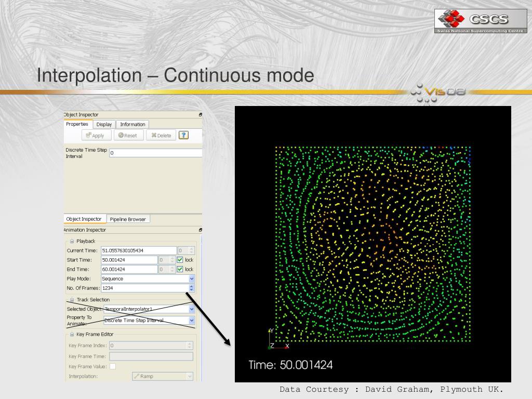532x399 pixels.
Task: Click the Delete button
Action: [x=161, y=135]
